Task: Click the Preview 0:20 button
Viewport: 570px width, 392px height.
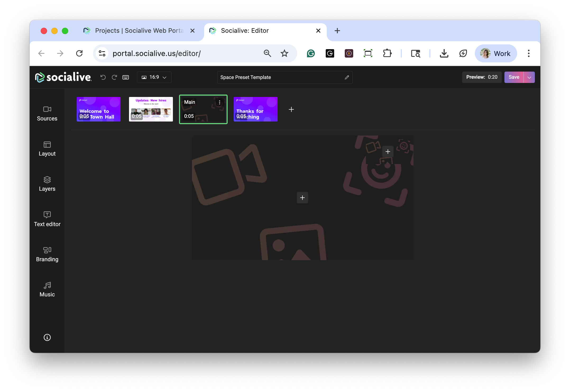Action: click(x=481, y=77)
